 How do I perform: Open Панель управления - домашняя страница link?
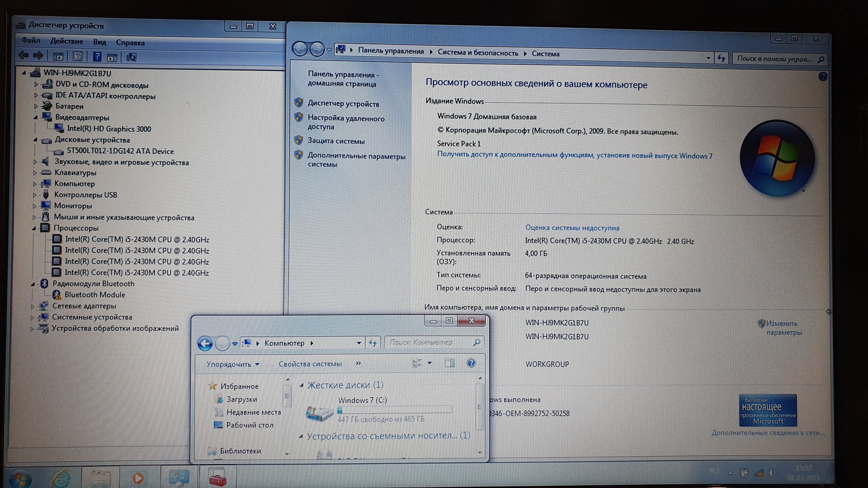pos(343,79)
